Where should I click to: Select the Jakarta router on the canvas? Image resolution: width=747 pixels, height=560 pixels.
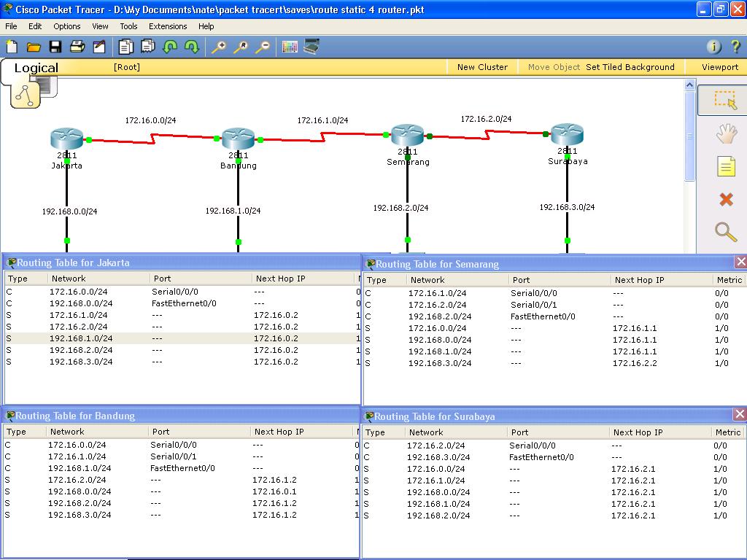coord(66,137)
